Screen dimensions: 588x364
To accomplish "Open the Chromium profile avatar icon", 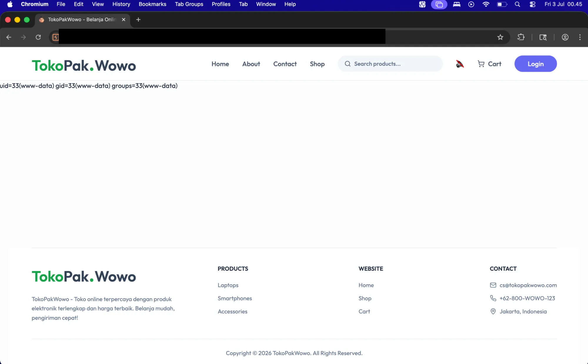I will [x=565, y=37].
